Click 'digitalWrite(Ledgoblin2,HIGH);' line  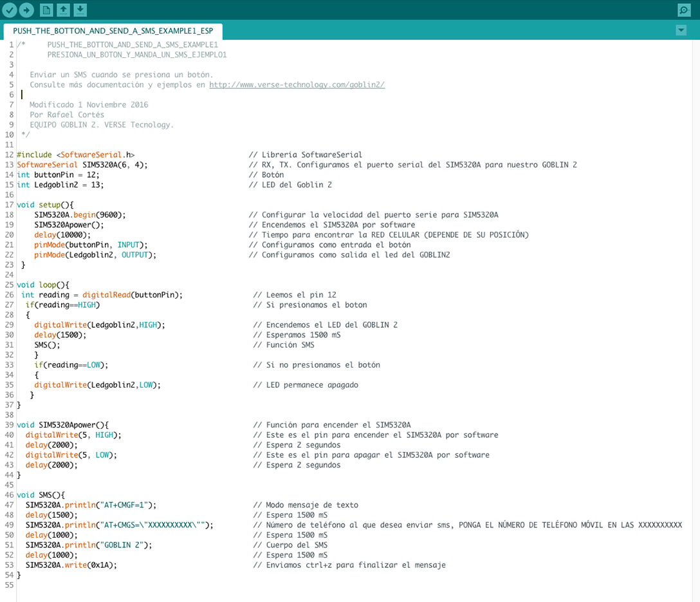point(100,325)
